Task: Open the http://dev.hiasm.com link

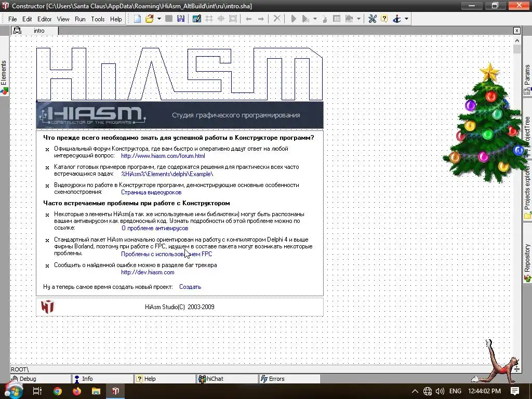Action: pos(148,272)
